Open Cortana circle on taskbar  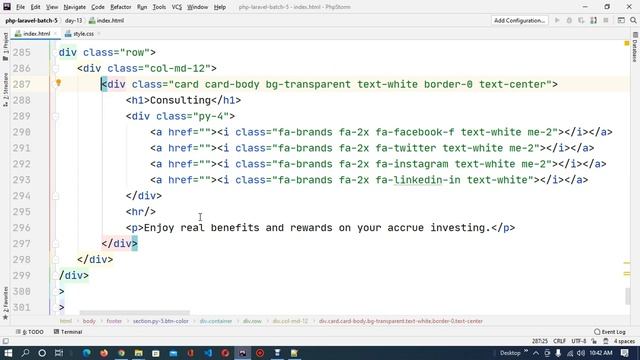click(42, 353)
